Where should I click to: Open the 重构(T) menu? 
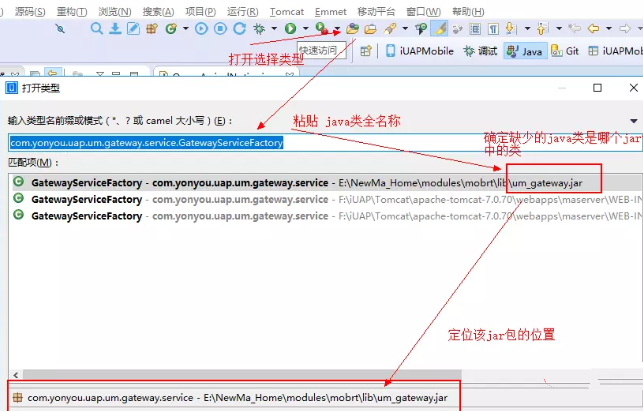click(x=72, y=11)
